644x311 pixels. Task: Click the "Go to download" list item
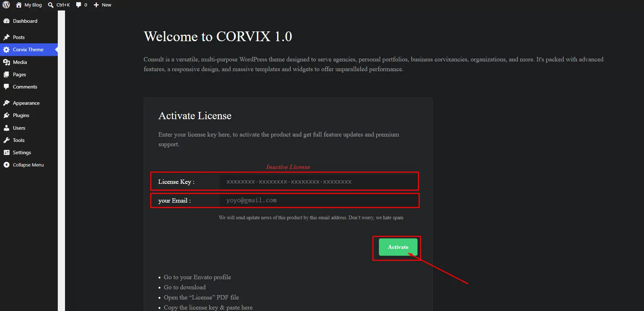coord(185,287)
